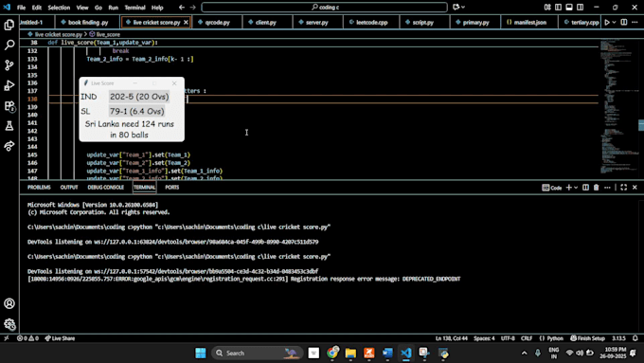Open notifications bell in status bar

635,338
